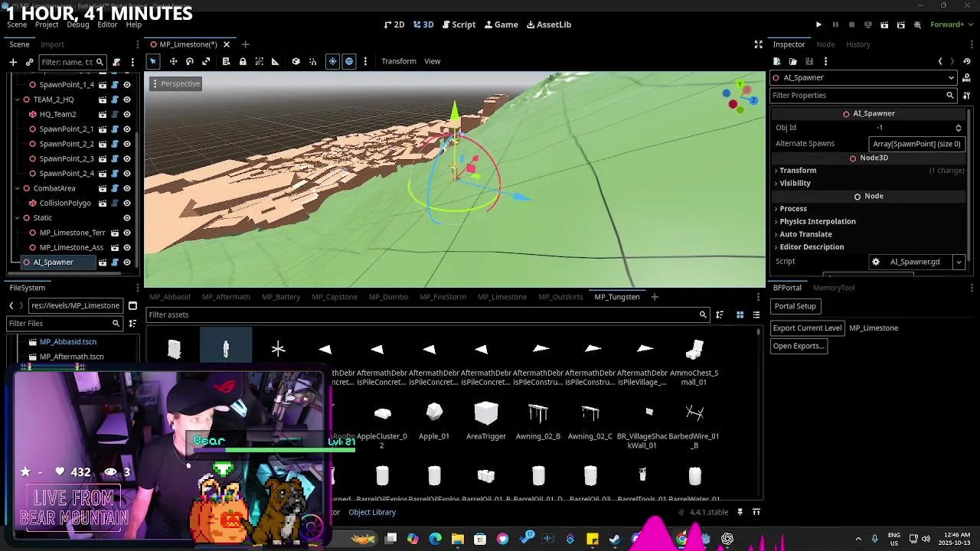Click the attach script icon in Scene dock
Screen dimensions: 980x551
[116, 62]
